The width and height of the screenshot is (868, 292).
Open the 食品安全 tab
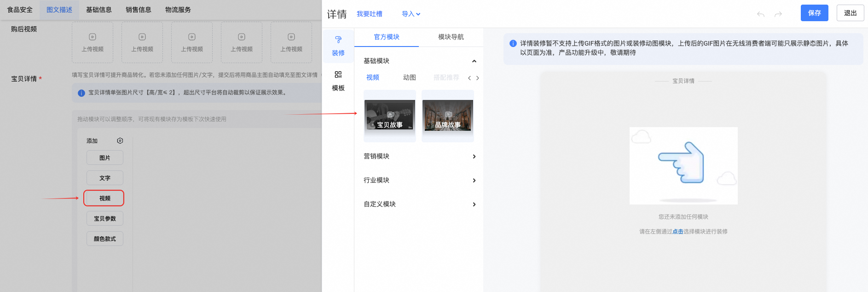point(20,10)
